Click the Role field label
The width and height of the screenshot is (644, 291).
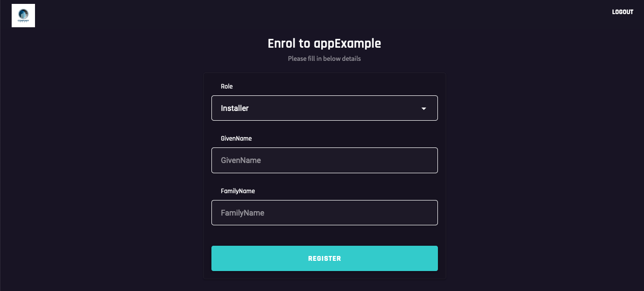click(227, 86)
